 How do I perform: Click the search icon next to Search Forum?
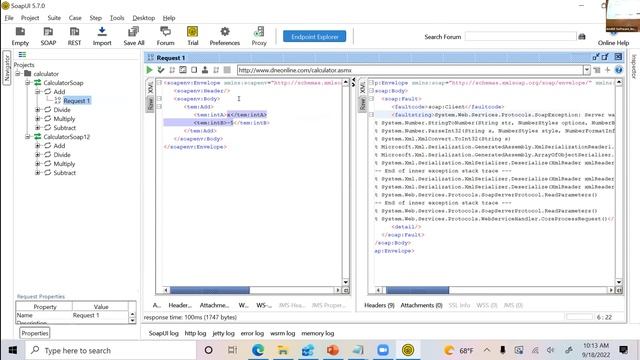(x=582, y=37)
